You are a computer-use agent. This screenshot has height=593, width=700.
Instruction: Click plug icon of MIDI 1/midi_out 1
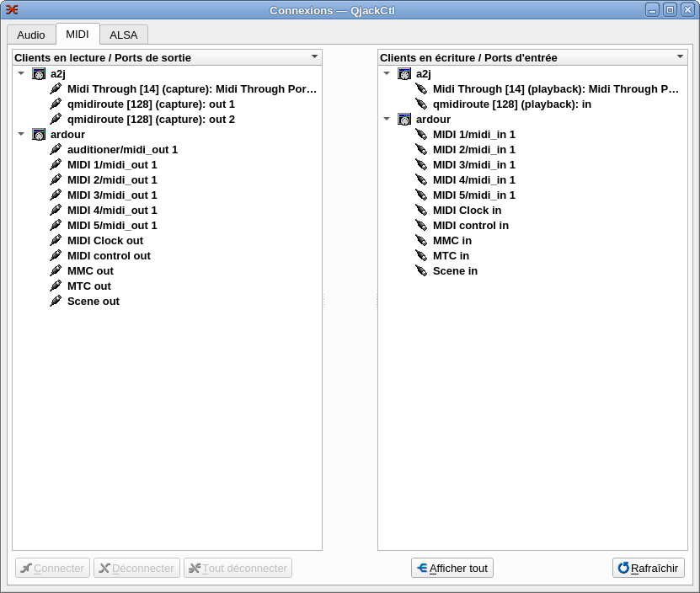point(56,165)
